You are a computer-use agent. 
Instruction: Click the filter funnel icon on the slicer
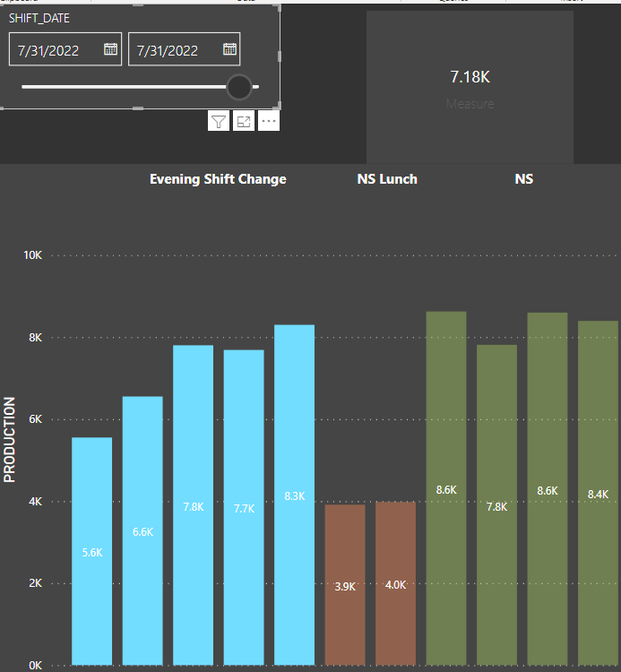tap(219, 121)
